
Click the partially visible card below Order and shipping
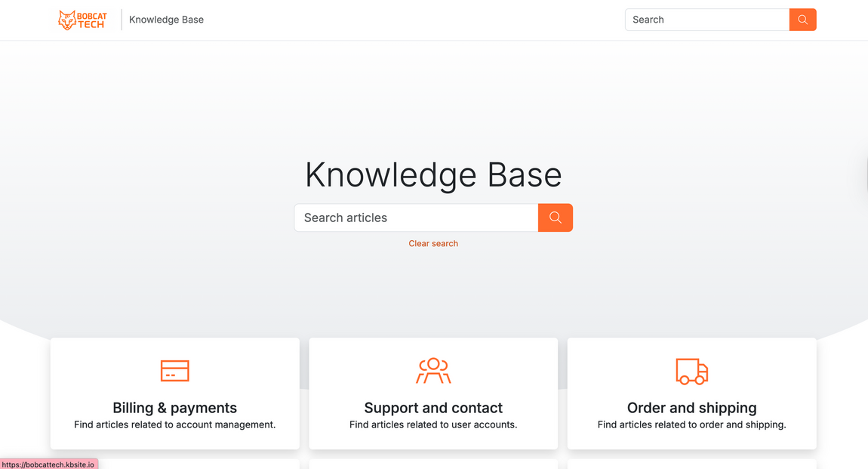tap(691, 465)
